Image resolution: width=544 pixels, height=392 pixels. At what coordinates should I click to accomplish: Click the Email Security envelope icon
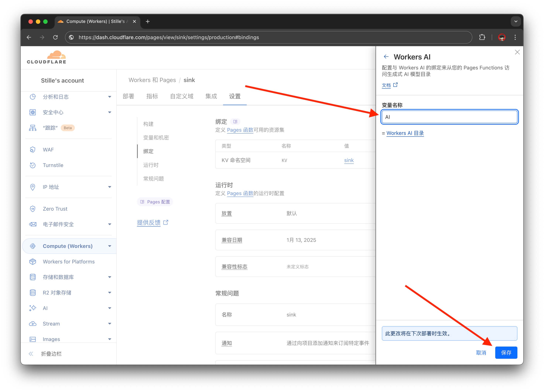(33, 224)
